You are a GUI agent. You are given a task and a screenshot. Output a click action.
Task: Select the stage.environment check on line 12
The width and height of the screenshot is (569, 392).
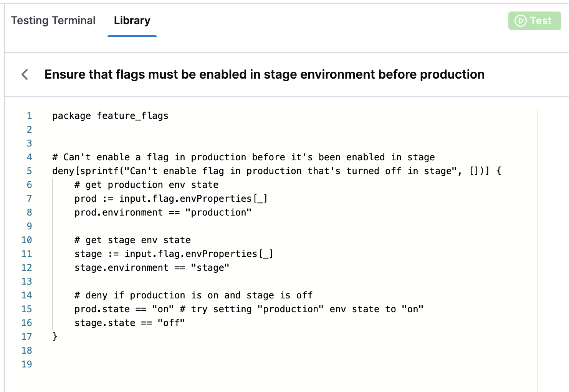pos(152,267)
